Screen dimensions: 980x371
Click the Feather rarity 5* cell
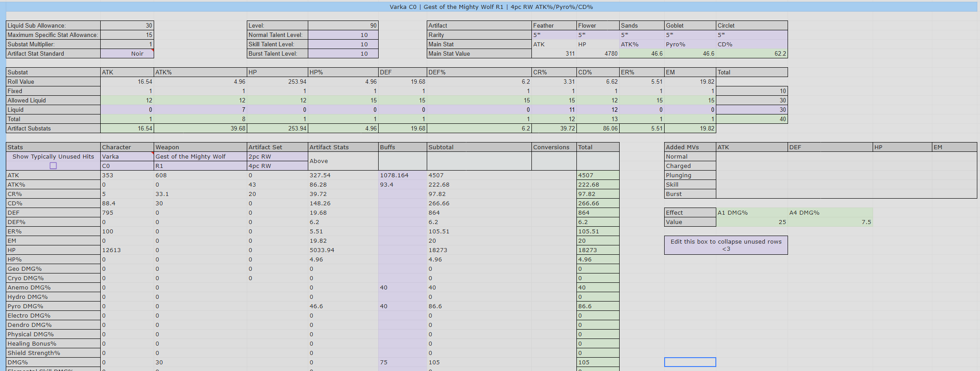tap(554, 35)
